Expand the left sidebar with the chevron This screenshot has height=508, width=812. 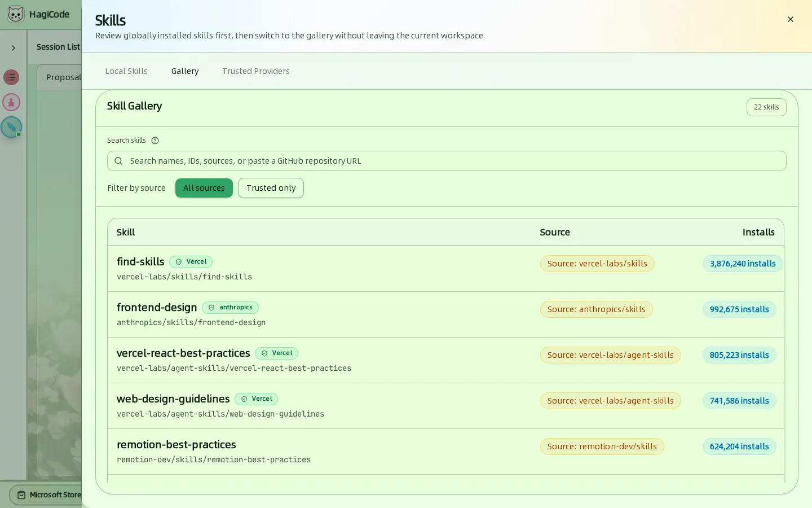pyautogui.click(x=14, y=48)
